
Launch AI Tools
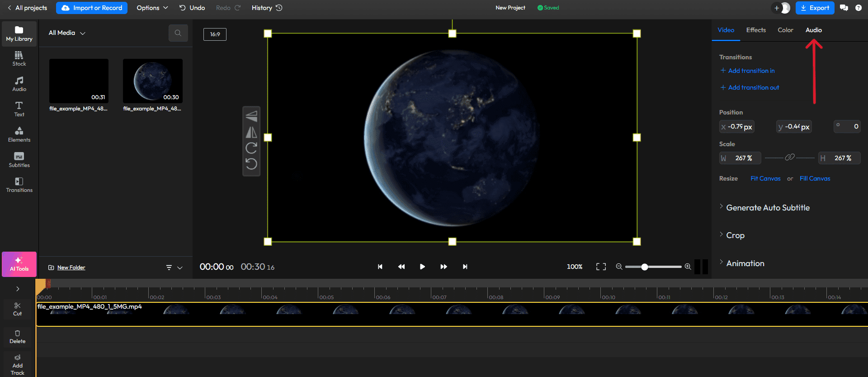(x=19, y=264)
